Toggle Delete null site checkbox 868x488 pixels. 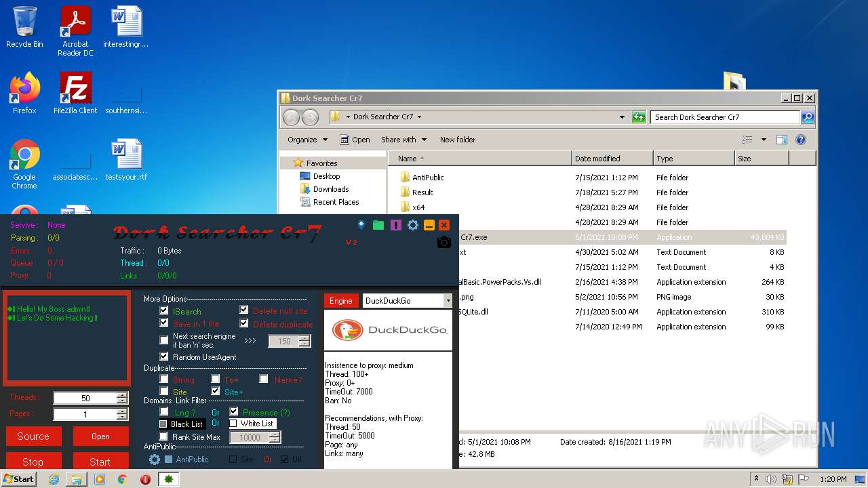click(244, 310)
